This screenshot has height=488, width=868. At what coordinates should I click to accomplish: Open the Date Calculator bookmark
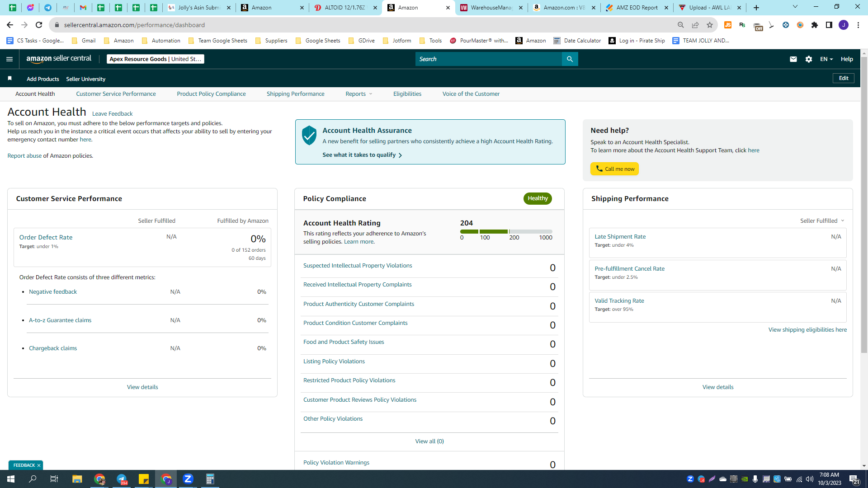pos(577,41)
